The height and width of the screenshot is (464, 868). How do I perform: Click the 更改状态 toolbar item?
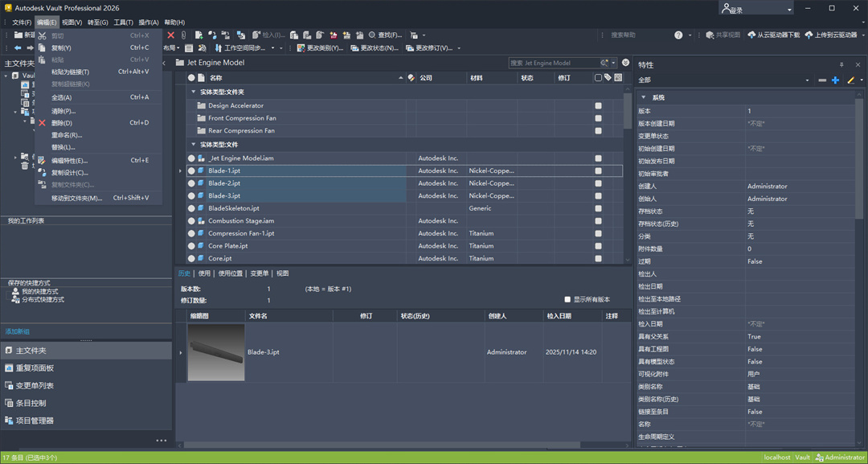tap(376, 48)
